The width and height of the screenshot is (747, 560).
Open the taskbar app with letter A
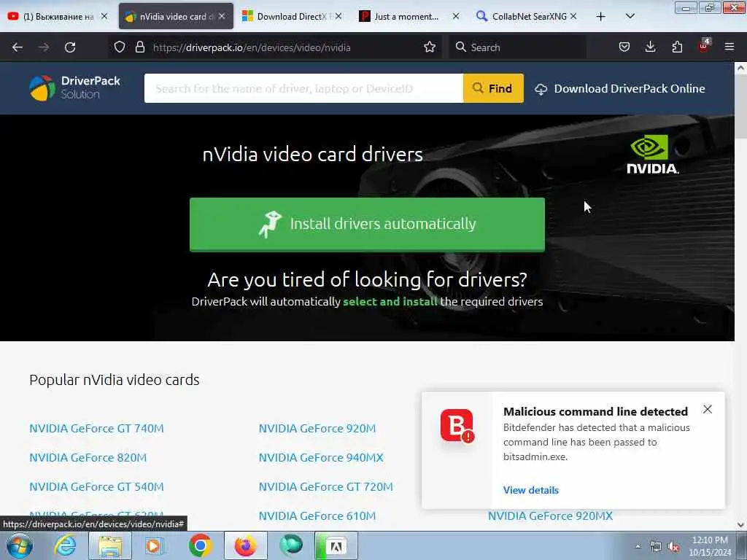coord(336,545)
